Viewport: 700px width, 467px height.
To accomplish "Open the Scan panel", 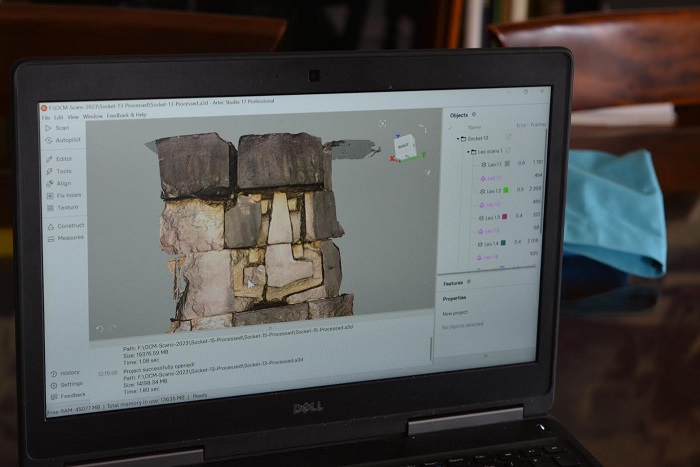I will coord(60,128).
